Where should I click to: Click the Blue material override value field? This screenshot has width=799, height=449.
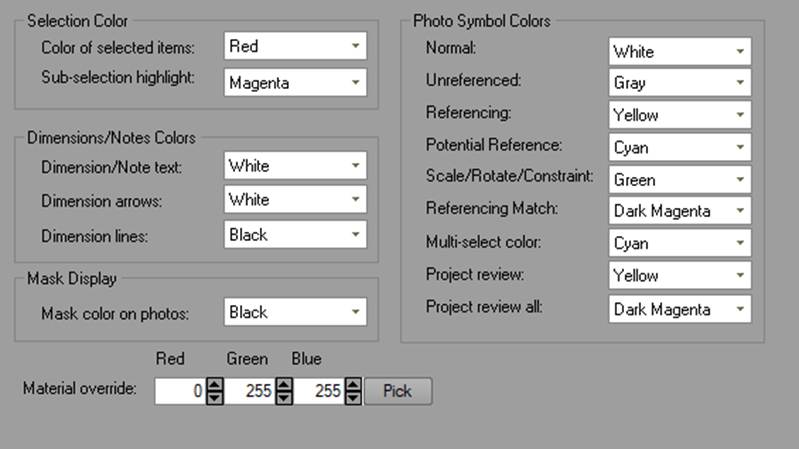click(321, 392)
